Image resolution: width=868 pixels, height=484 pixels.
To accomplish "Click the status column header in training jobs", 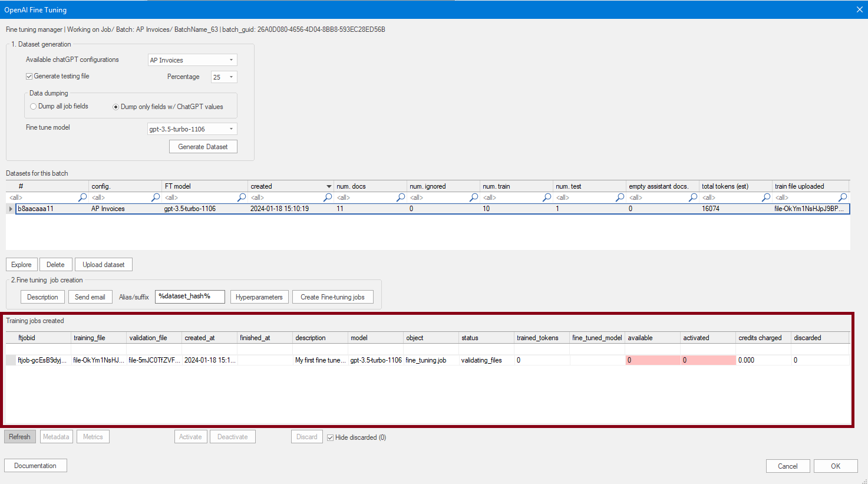I will point(470,338).
